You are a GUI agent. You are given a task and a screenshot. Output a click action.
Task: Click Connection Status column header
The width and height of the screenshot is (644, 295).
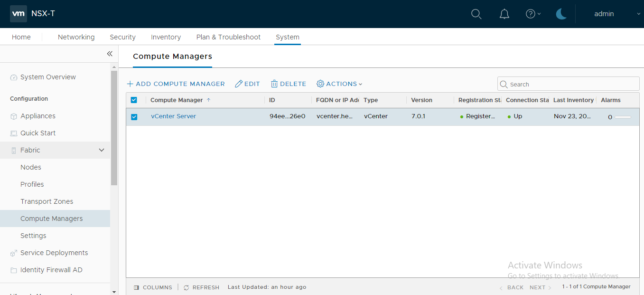point(527,100)
